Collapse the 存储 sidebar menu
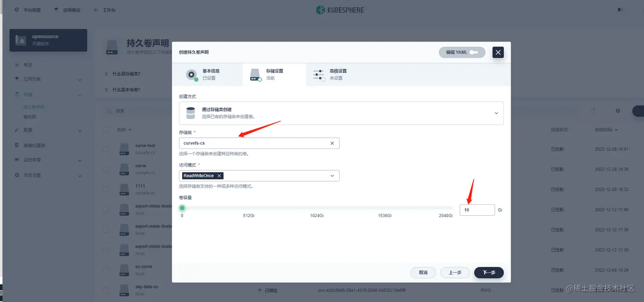Screen dimensions: 644x302 80,95
